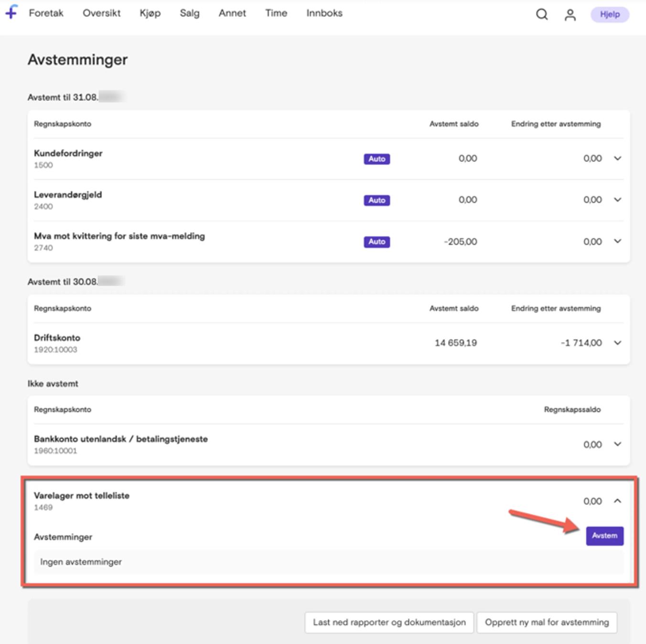Expand the Leverandørgjeld row chevron
Viewport: 646px width, 644px height.
617,200
